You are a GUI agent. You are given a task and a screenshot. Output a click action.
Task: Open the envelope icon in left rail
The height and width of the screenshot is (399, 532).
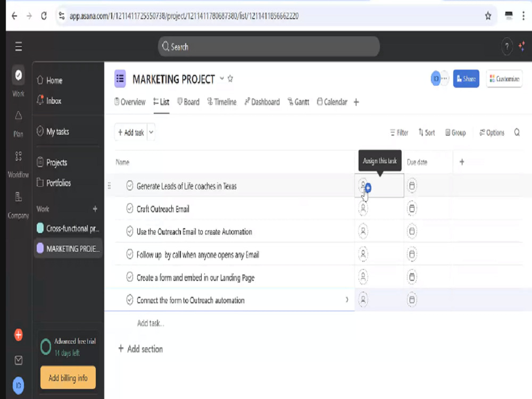pos(18,360)
